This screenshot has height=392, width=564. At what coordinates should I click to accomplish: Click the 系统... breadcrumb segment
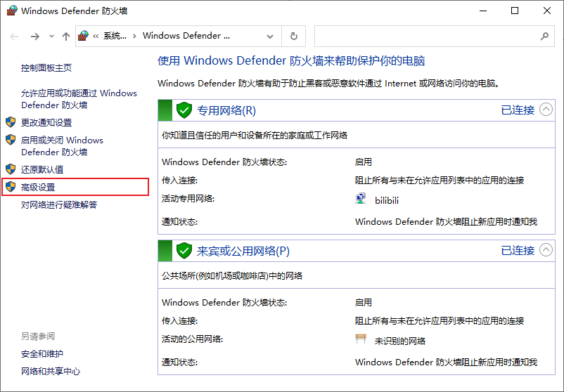coord(115,36)
